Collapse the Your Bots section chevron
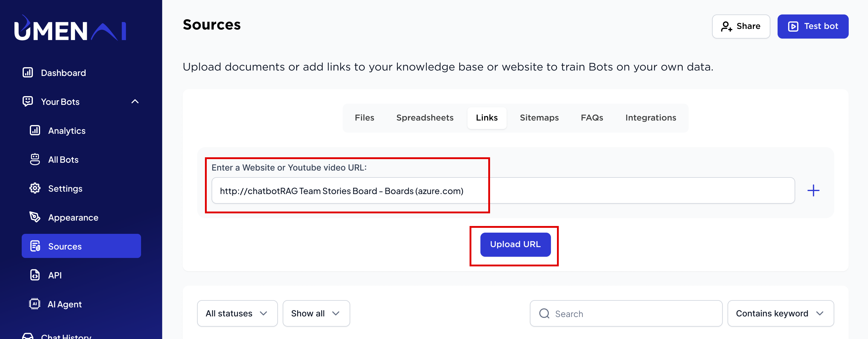The height and width of the screenshot is (339, 868). (x=135, y=102)
